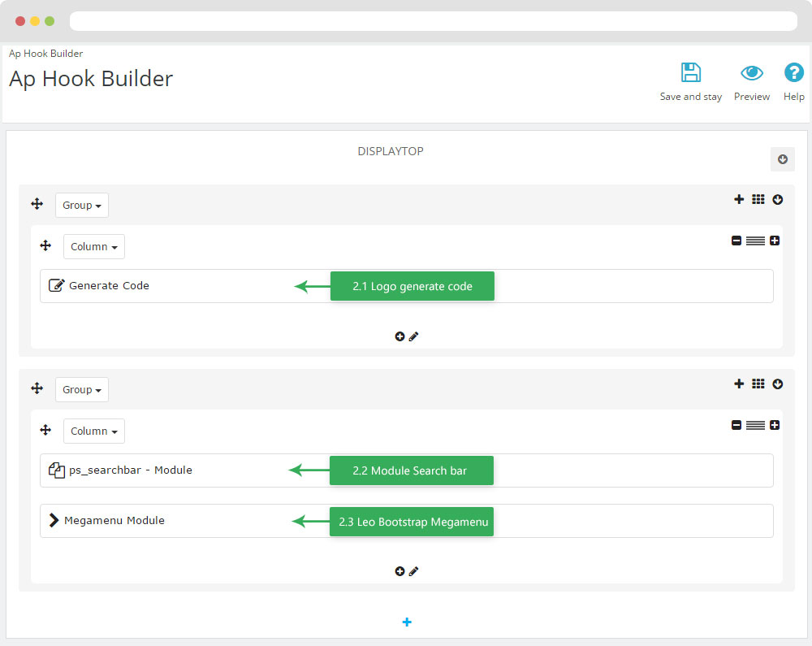The width and height of the screenshot is (812, 646).
Task: Add new group with blue plus
Action: [407, 622]
